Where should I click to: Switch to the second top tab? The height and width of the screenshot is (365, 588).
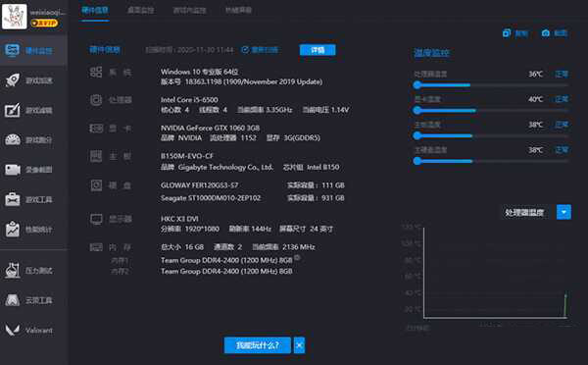140,11
